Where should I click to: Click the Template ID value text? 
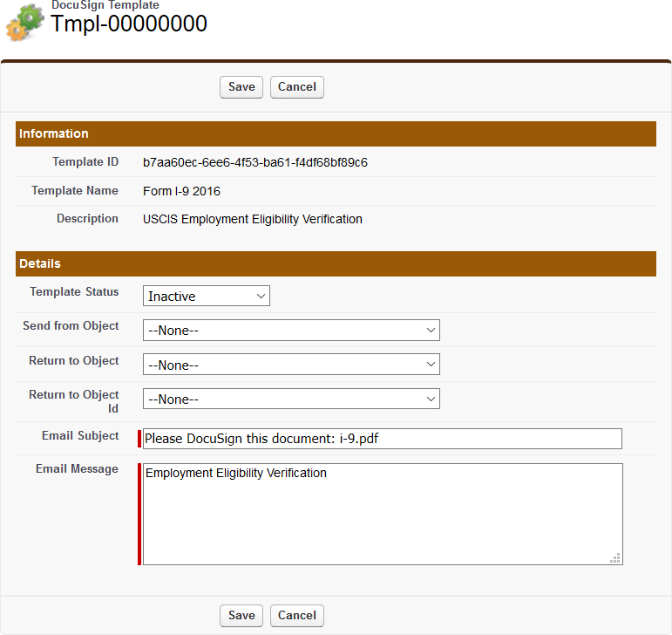click(x=255, y=162)
